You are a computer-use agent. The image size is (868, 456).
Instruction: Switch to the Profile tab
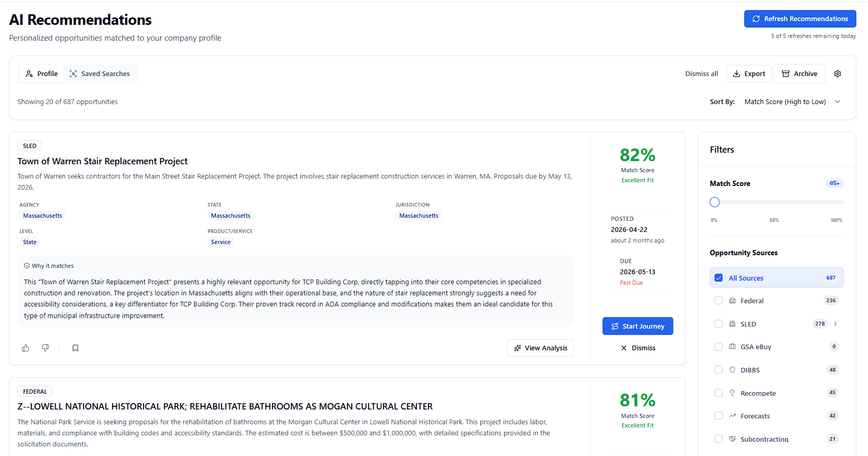tap(42, 74)
